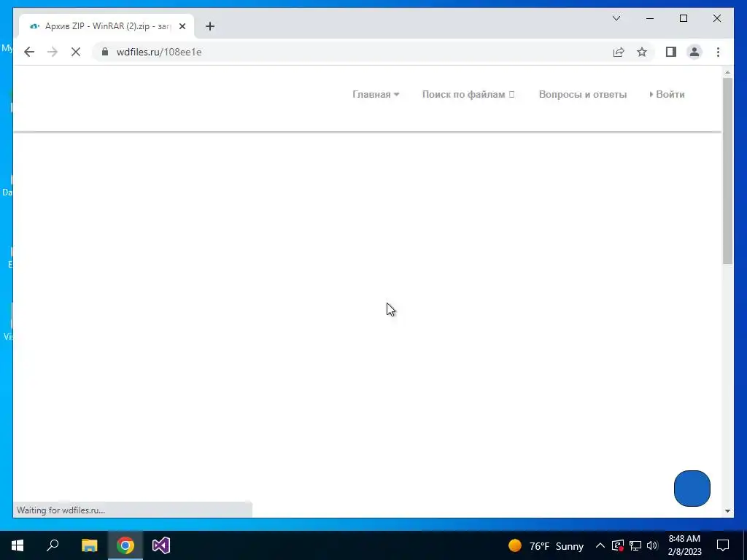This screenshot has width=747, height=560.
Task: Expand the Главная menu
Action: tap(376, 94)
